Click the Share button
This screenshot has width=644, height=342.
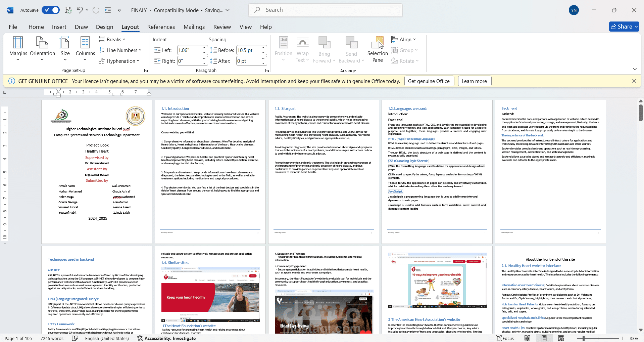[624, 27]
